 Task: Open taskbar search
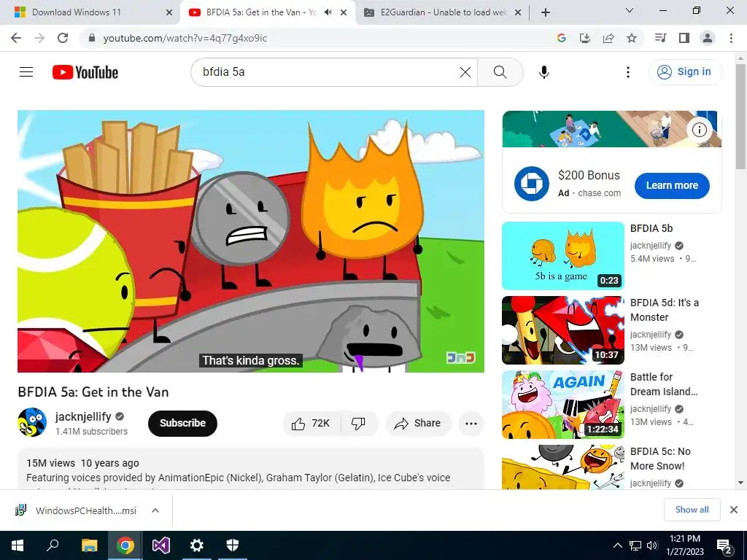click(53, 545)
